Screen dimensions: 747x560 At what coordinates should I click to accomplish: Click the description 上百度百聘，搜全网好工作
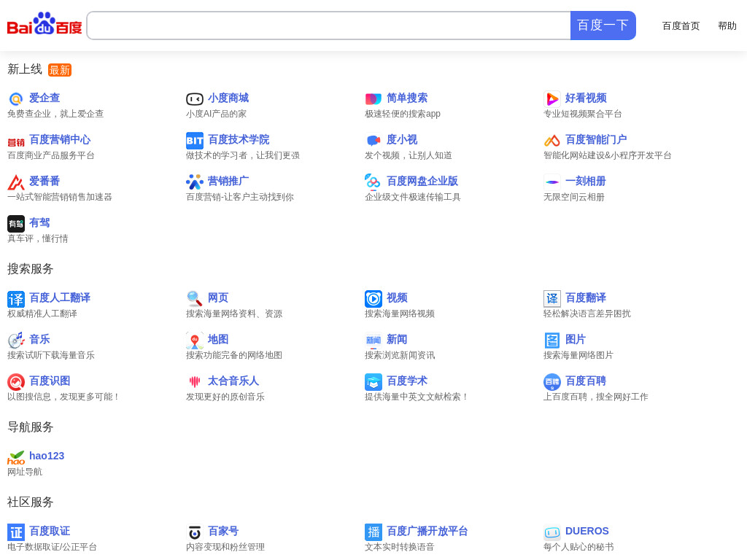tap(595, 397)
